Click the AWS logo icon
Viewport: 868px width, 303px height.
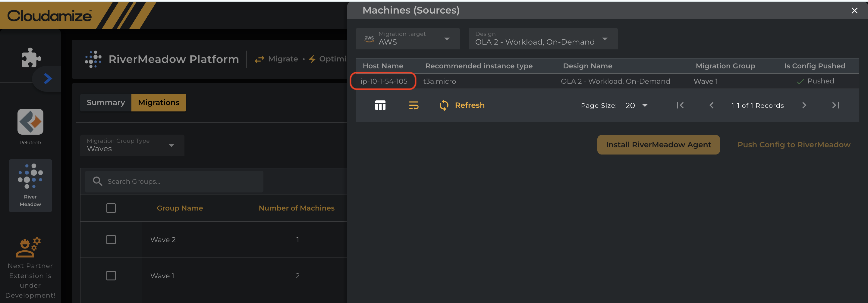pos(369,39)
